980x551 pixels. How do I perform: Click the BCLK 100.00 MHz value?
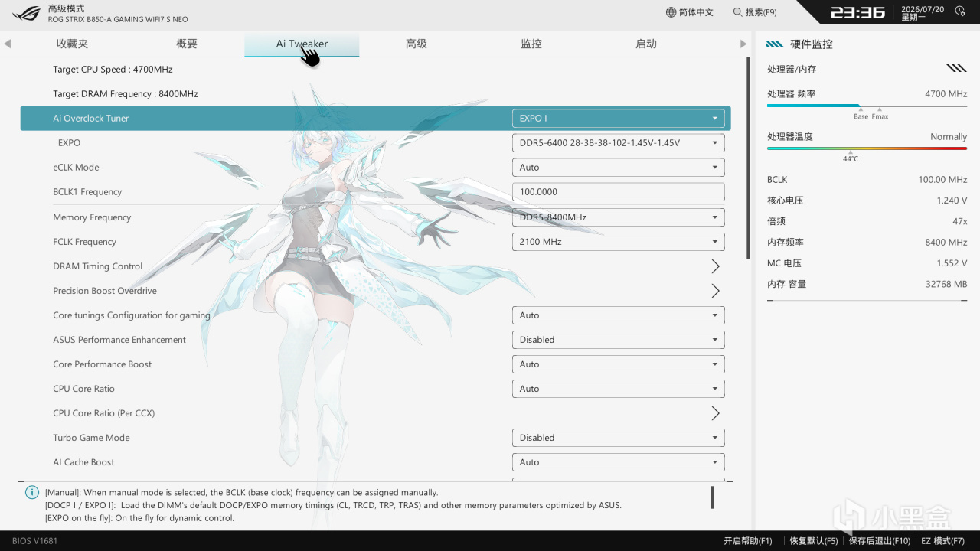click(942, 180)
